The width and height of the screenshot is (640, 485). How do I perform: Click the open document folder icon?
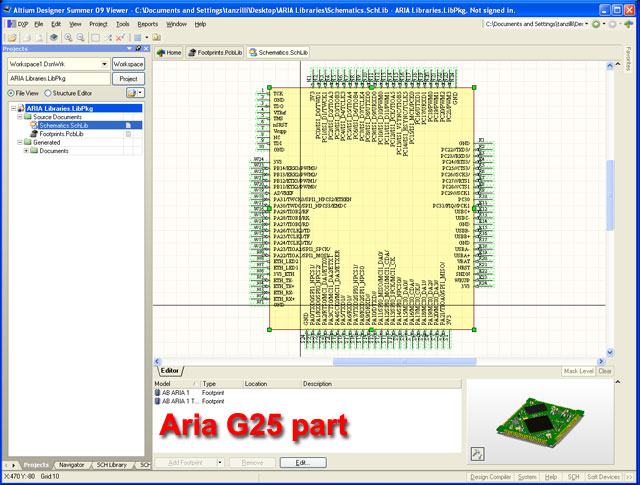click(x=12, y=38)
